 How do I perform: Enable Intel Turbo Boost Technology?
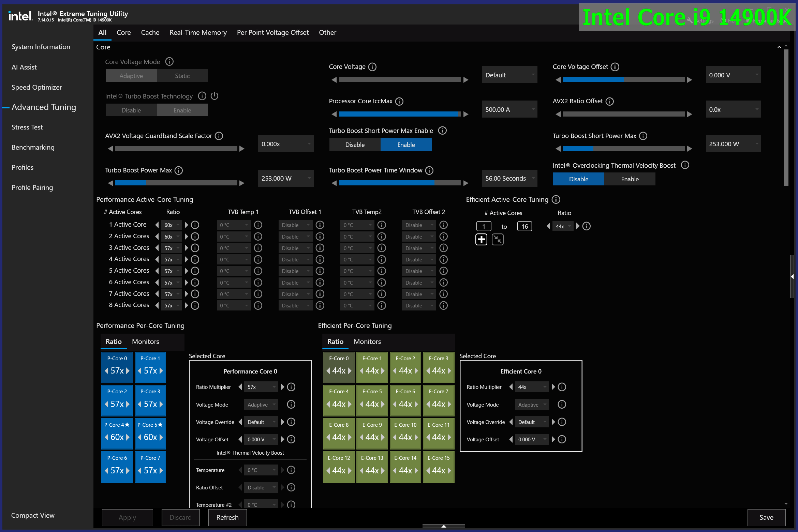(x=182, y=110)
